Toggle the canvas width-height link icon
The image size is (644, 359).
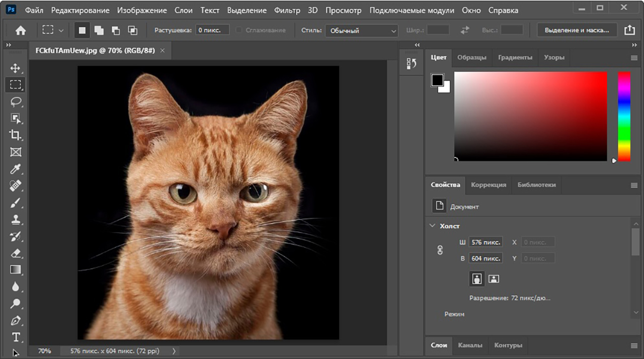[440, 250]
